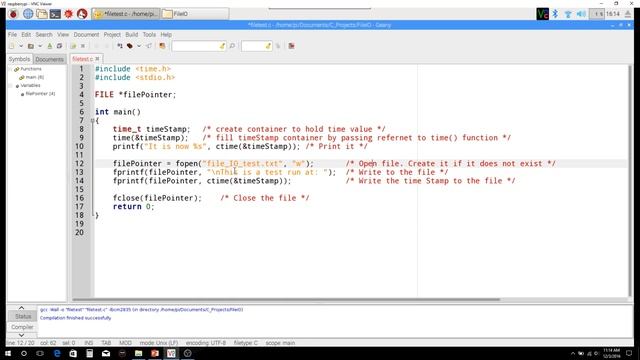Run the program with Execute icon
The height and width of the screenshot is (360, 640).
coord(149,46)
